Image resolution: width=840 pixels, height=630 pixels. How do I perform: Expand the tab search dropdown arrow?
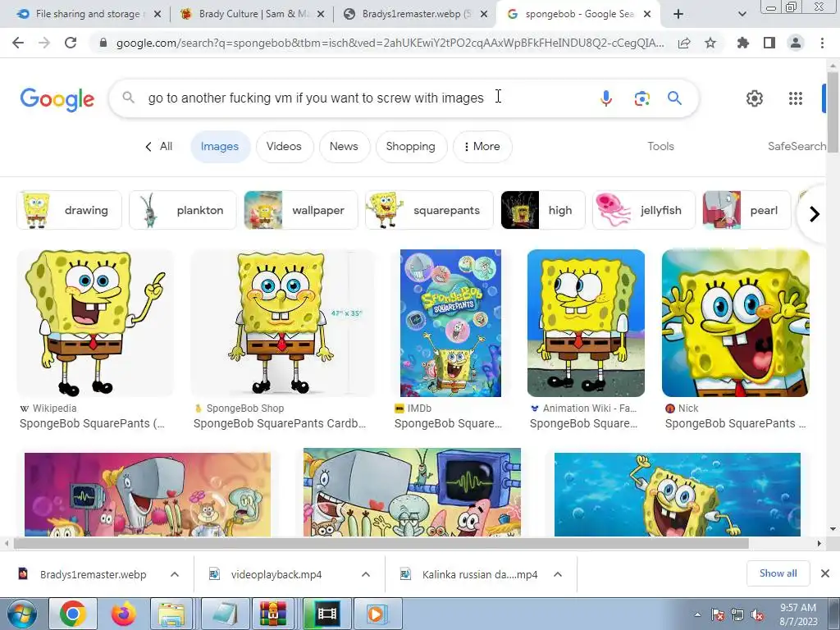(742, 14)
